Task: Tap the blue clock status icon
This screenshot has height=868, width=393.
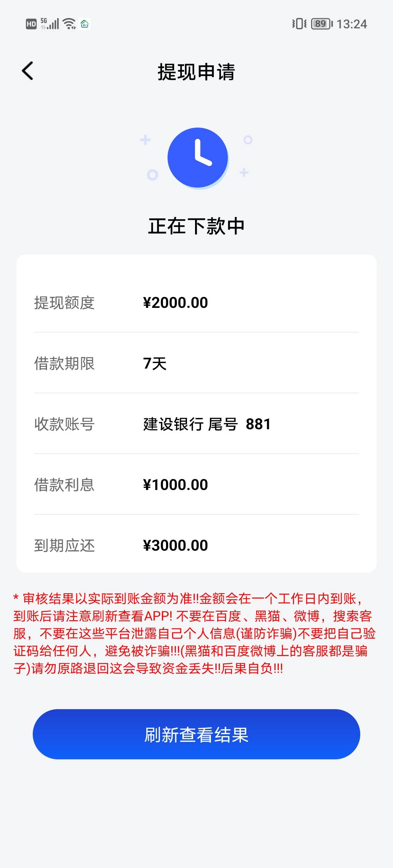Action: pyautogui.click(x=198, y=157)
